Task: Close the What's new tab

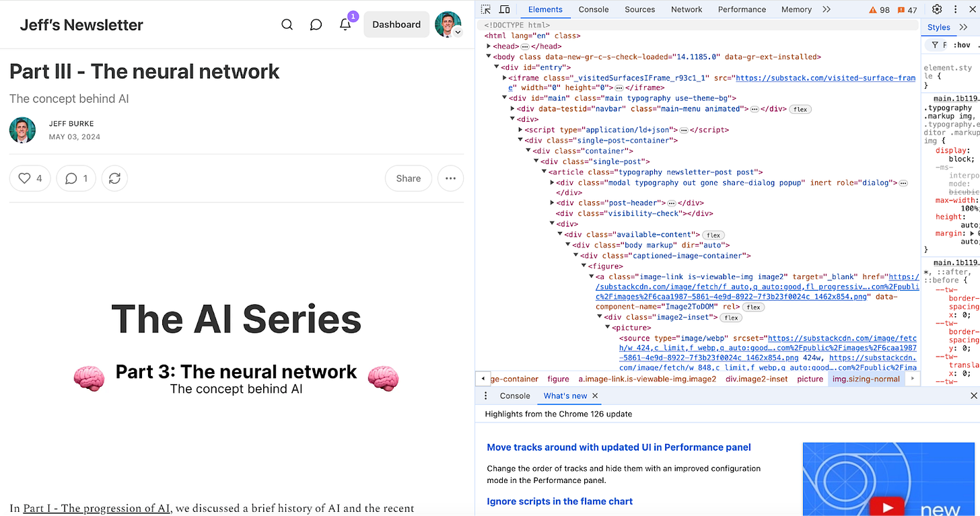Action: (595, 396)
